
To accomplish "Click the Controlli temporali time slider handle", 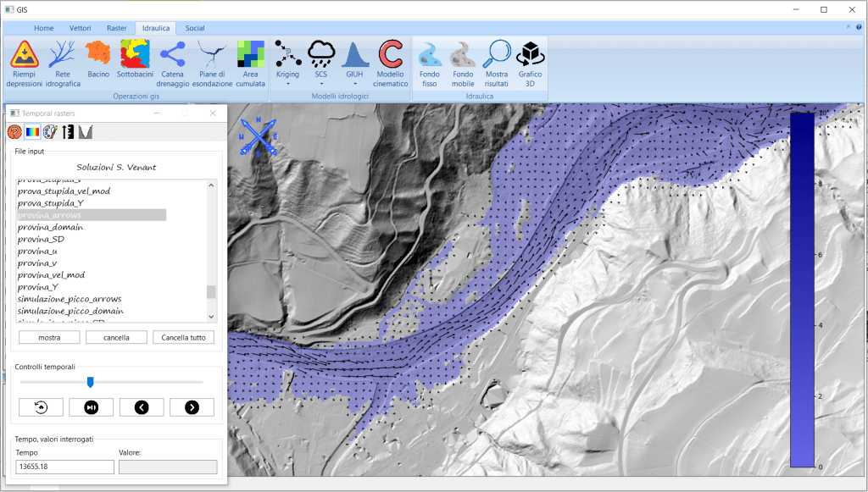I will click(92, 381).
